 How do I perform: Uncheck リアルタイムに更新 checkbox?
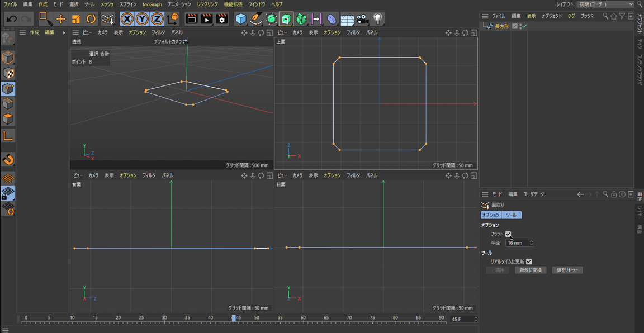[529, 261]
